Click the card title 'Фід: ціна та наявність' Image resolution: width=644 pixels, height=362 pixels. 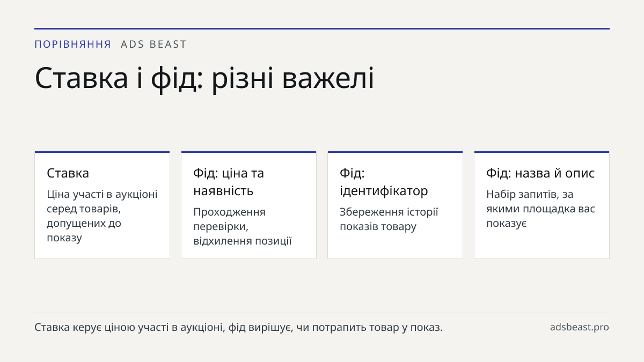pos(229,182)
